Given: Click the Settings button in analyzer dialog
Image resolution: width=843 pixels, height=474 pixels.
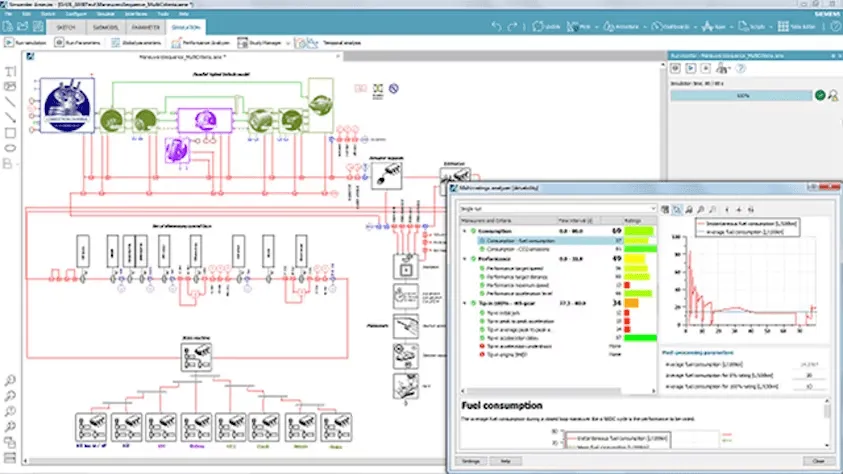Looking at the screenshot, I should [x=471, y=460].
